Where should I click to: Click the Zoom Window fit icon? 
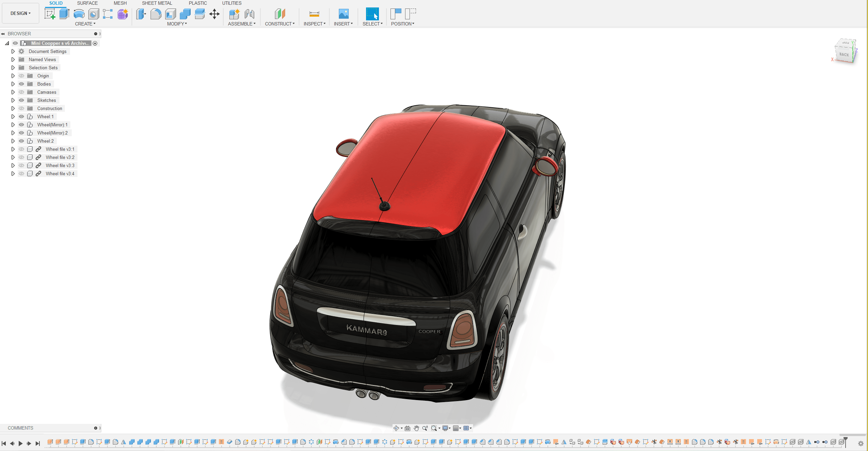434,428
